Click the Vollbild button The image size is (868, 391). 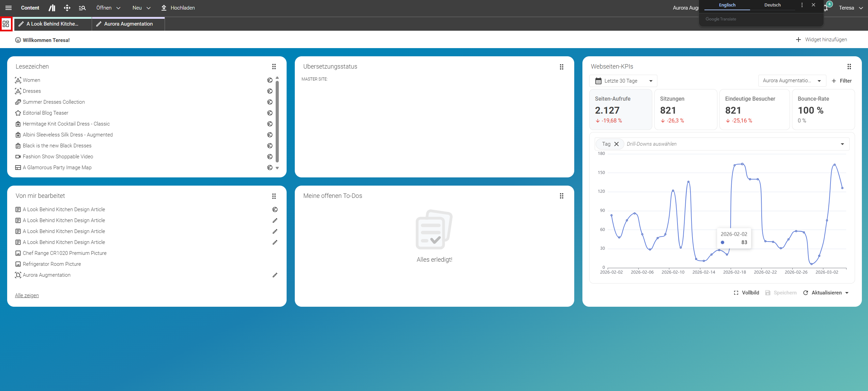pos(746,293)
